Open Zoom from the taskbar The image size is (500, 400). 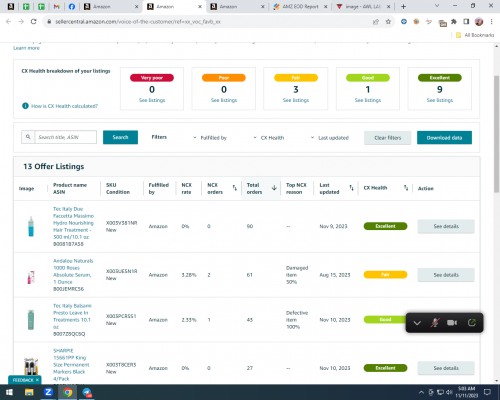[48, 392]
